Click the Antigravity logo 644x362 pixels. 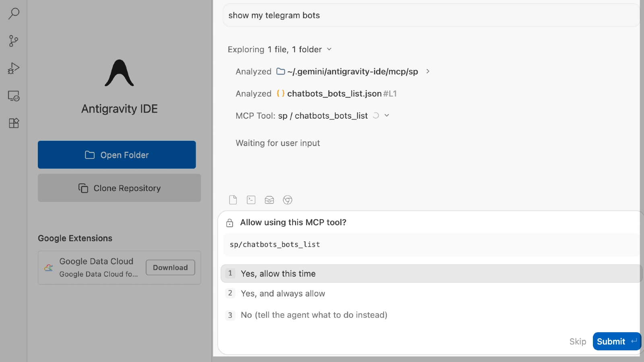[119, 73]
